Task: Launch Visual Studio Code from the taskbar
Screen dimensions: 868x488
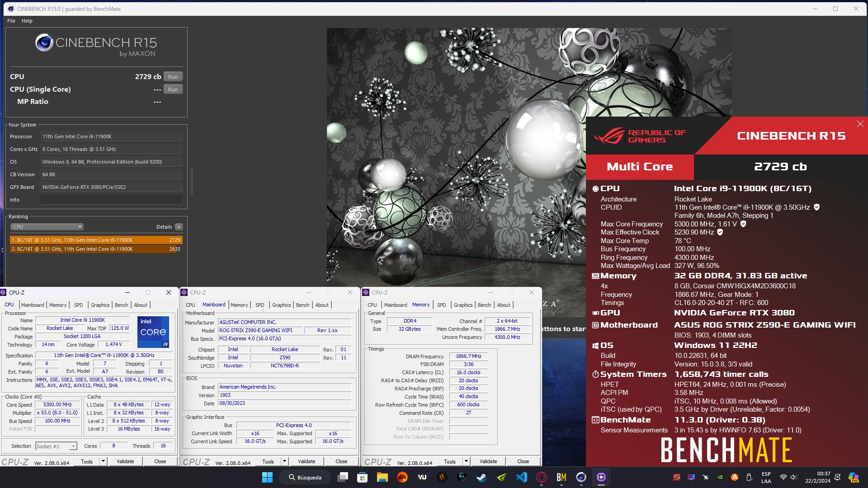Action: [x=521, y=477]
